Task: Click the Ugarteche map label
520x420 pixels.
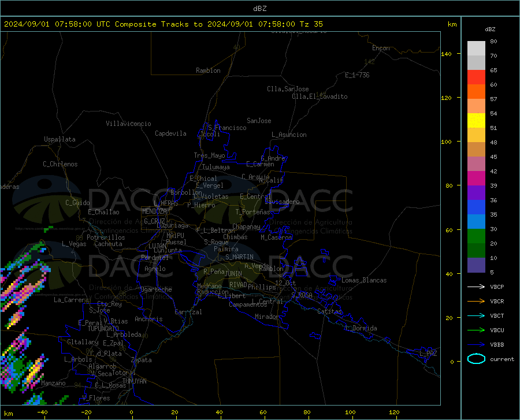Action: [156, 289]
